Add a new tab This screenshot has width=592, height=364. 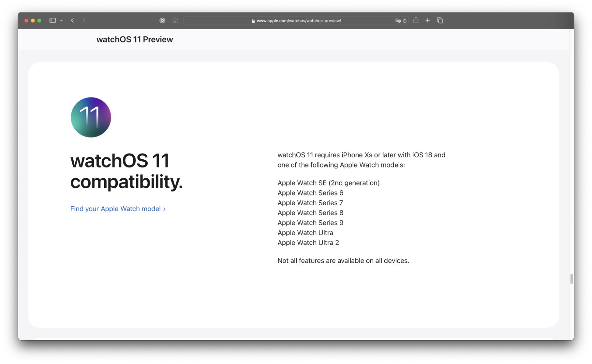click(x=428, y=20)
